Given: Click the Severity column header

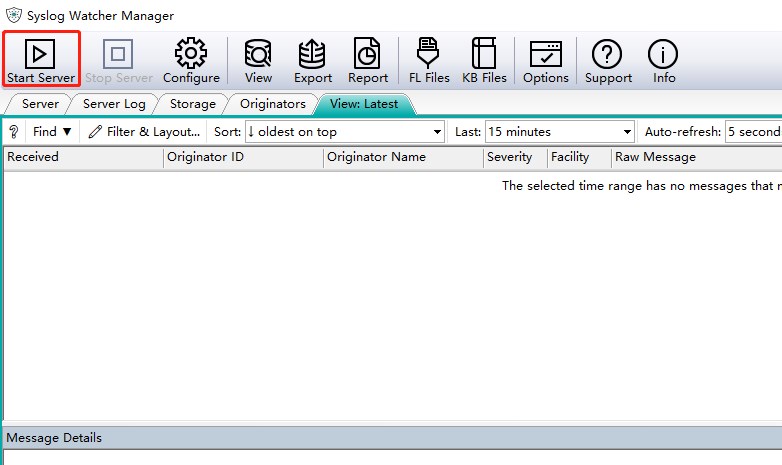Looking at the screenshot, I should pyautogui.click(x=515, y=157).
